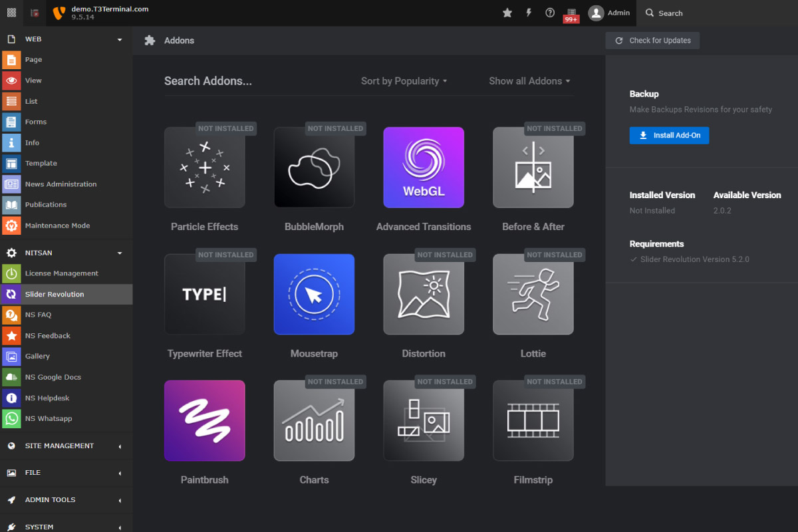Go to NS Helpdesk menu entry
The image size is (798, 532).
(47, 398)
